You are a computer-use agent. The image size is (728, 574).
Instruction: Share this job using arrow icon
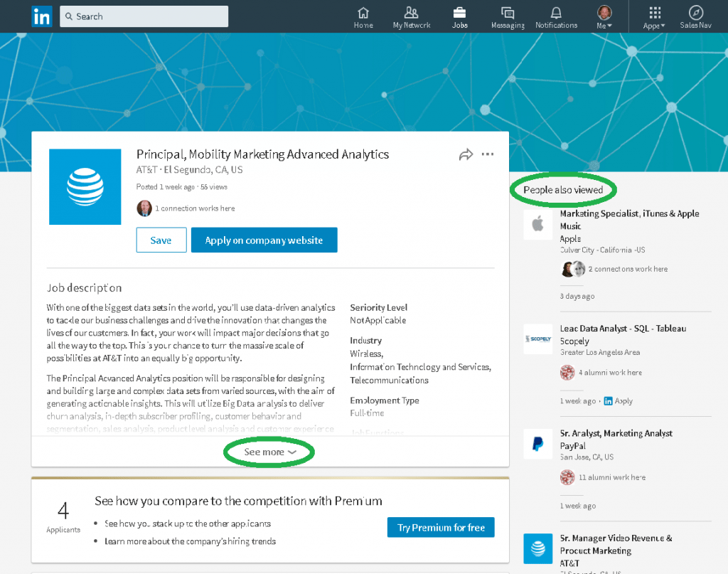tap(466, 154)
